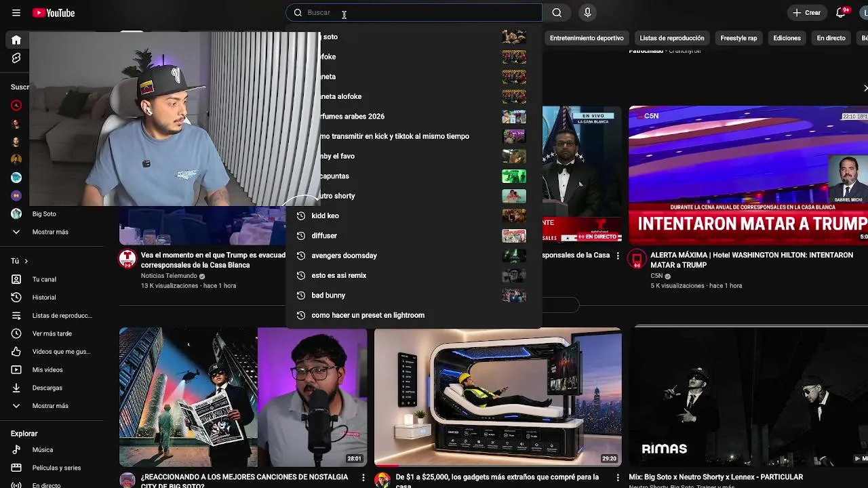Click the Historial clock icon
The width and height of the screenshot is (868, 488).
coord(16,297)
